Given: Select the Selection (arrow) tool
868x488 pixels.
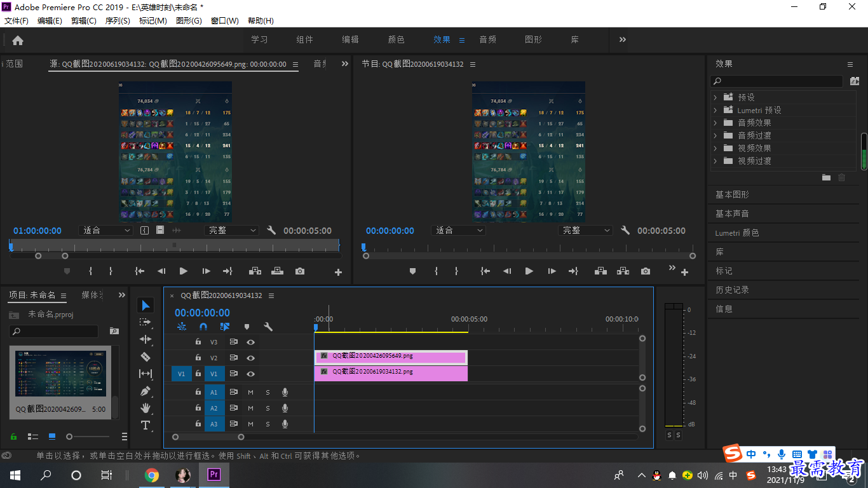Looking at the screenshot, I should [x=146, y=306].
